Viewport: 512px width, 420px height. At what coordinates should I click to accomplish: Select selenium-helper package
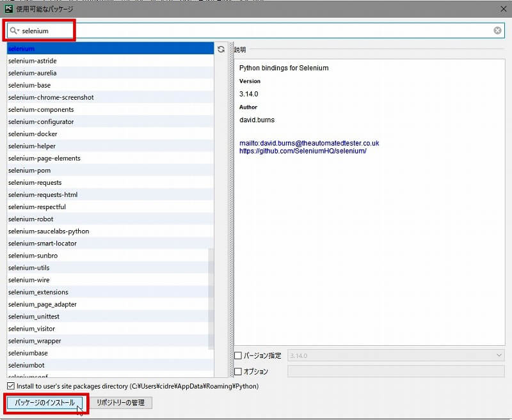pyautogui.click(x=110, y=146)
